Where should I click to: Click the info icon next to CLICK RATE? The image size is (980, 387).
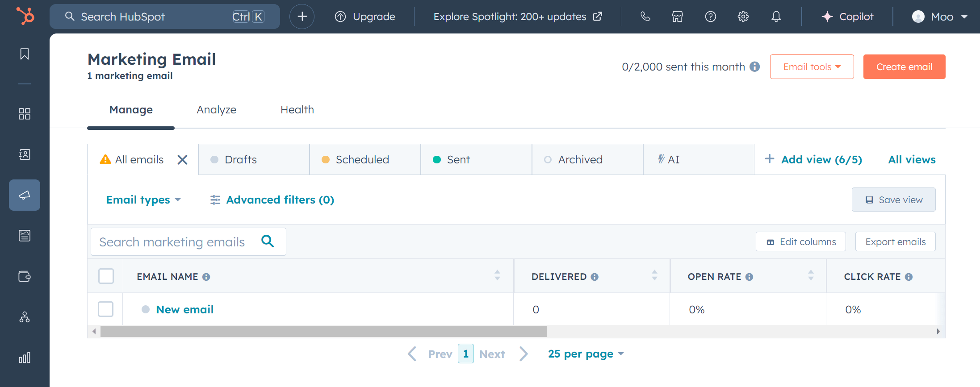909,277
